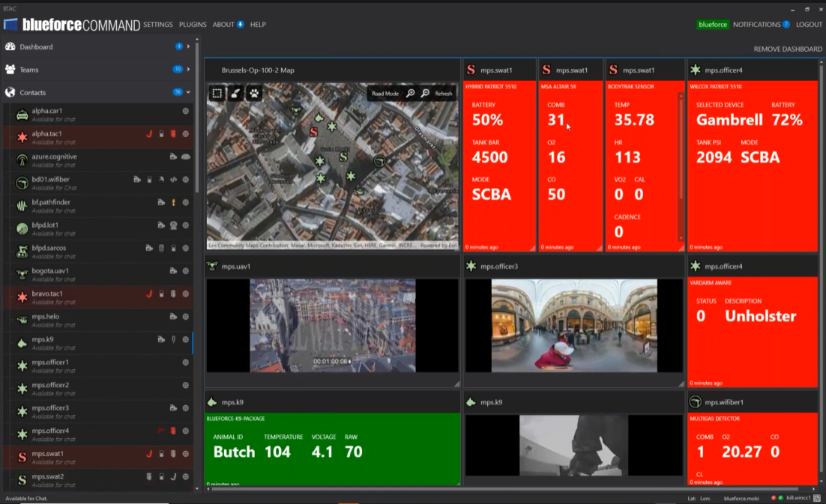Click REMOVE DASHBOARD
The height and width of the screenshot is (504, 826).
[788, 49]
